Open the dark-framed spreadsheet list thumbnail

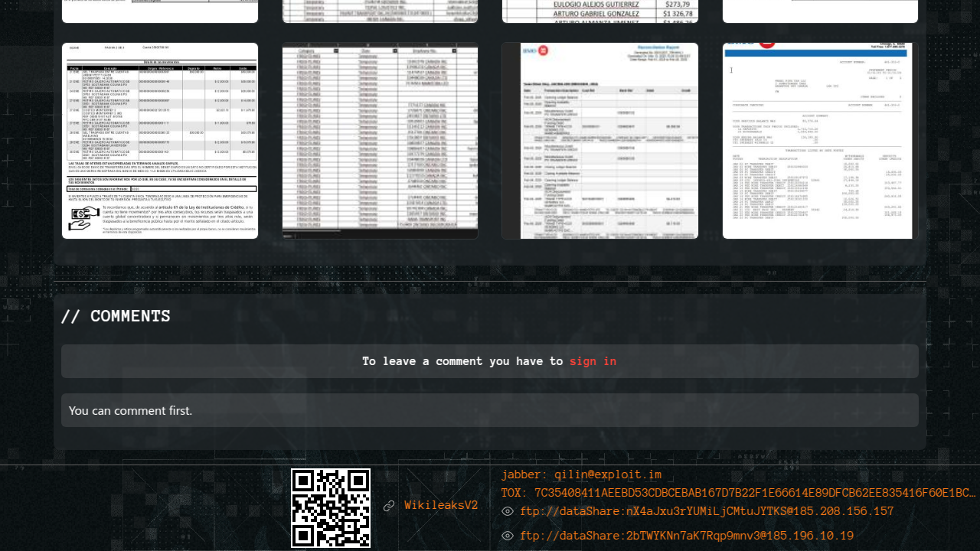[x=381, y=141]
